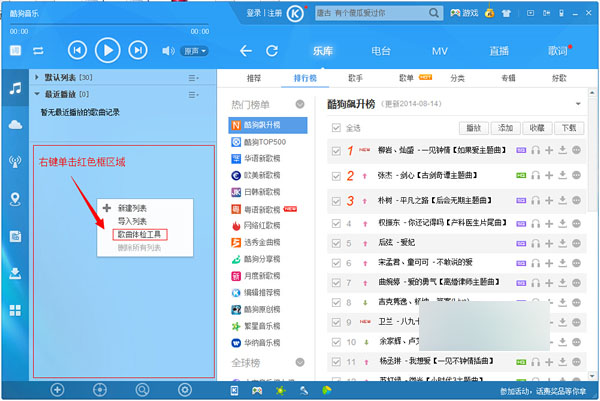The image size is (600, 401).
Task: Skip to the next track
Action: pyautogui.click(x=138, y=50)
